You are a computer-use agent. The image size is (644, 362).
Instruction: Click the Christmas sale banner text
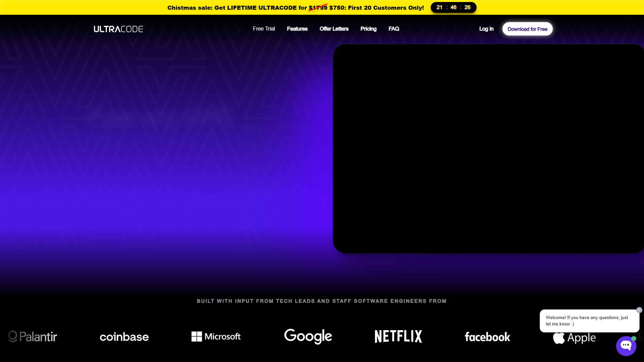[296, 8]
